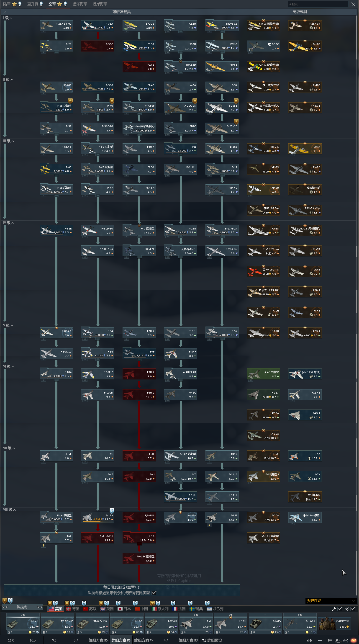Image resolution: width=359 pixels, height=644 pixels.
Task: Select the P-36A fighter card
Action: (98, 26)
